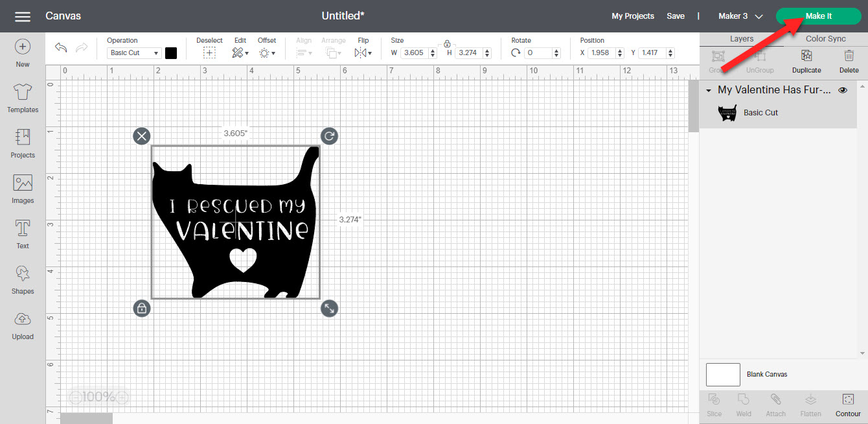Click the Blank Canvas white swatch
The width and height of the screenshot is (868, 424).
723,375
